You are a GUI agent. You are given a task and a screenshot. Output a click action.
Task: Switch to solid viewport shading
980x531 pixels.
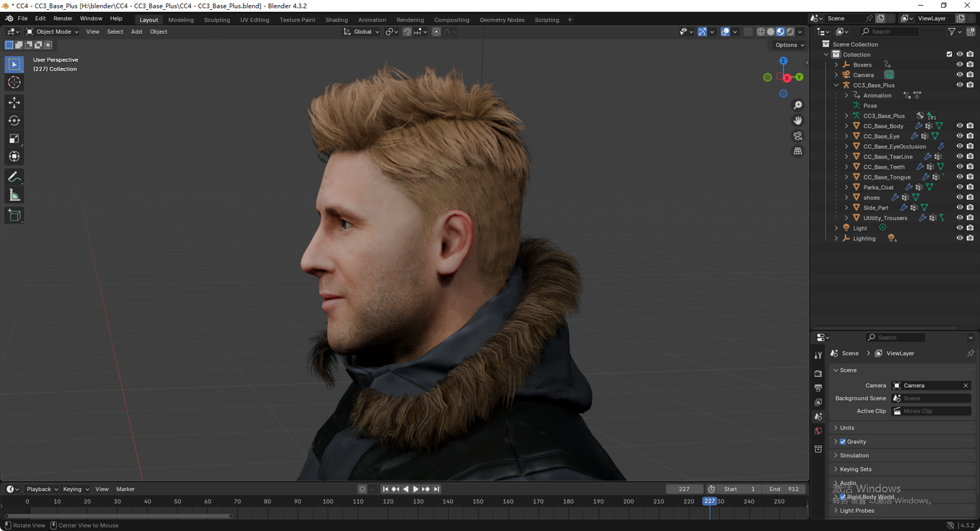click(771, 31)
